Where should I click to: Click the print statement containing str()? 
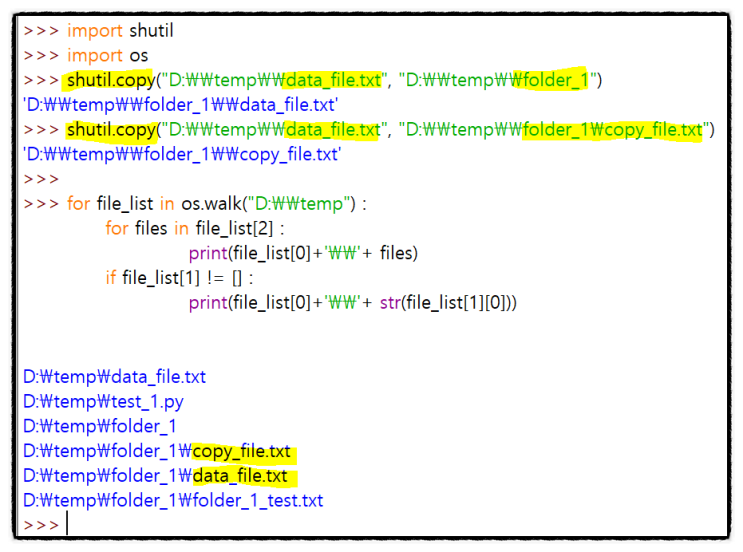click(353, 302)
